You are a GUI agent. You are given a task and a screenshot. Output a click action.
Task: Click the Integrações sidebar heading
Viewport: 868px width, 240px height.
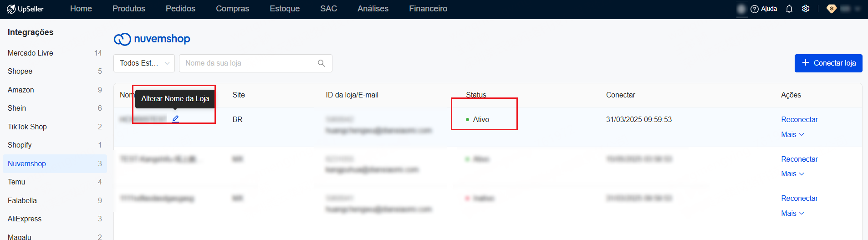coord(31,32)
